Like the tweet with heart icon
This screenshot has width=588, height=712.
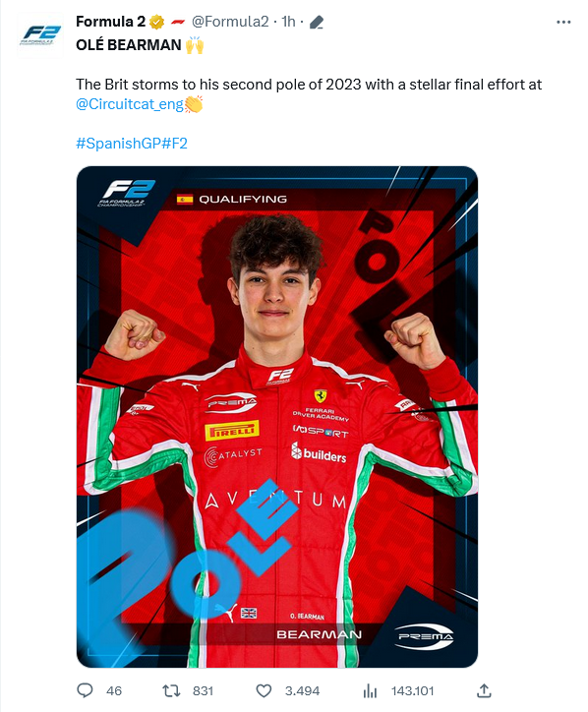click(x=264, y=691)
